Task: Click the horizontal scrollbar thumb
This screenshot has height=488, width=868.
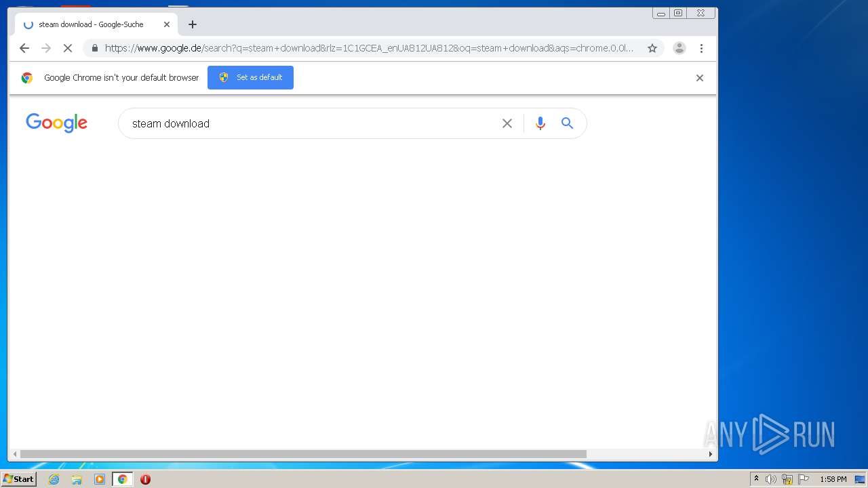Action: (303, 454)
